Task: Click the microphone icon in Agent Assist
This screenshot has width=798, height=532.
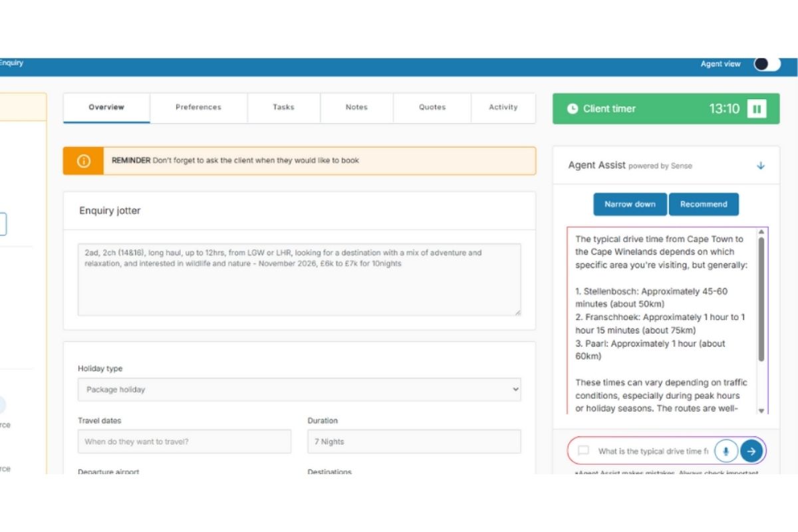Action: (x=726, y=451)
